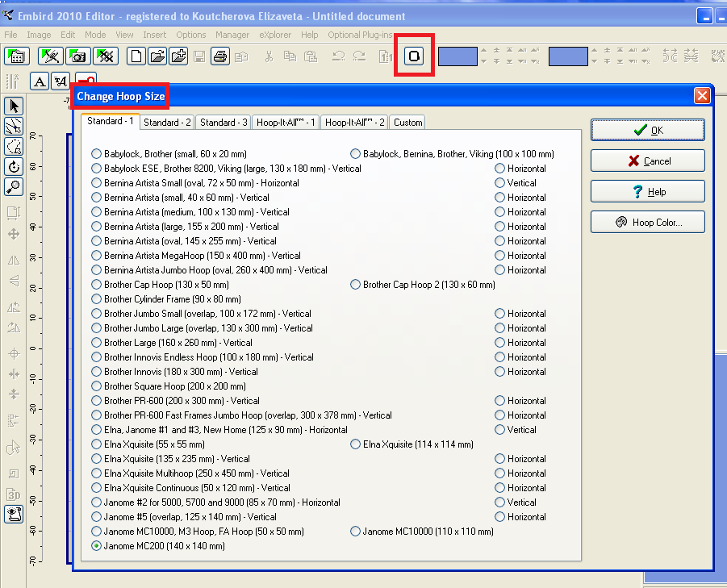Click the Hoop Color... button
The height and width of the screenshot is (588, 727).
pos(648,222)
